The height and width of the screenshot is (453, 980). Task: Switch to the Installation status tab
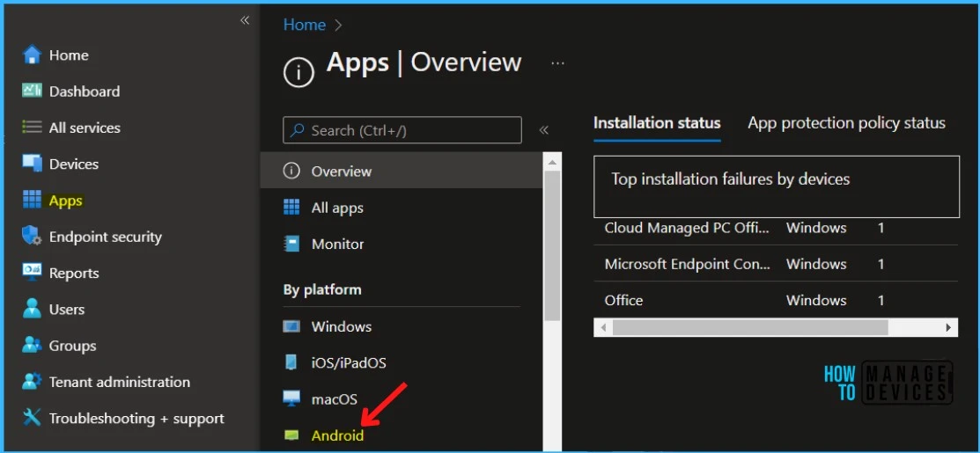[x=657, y=123]
